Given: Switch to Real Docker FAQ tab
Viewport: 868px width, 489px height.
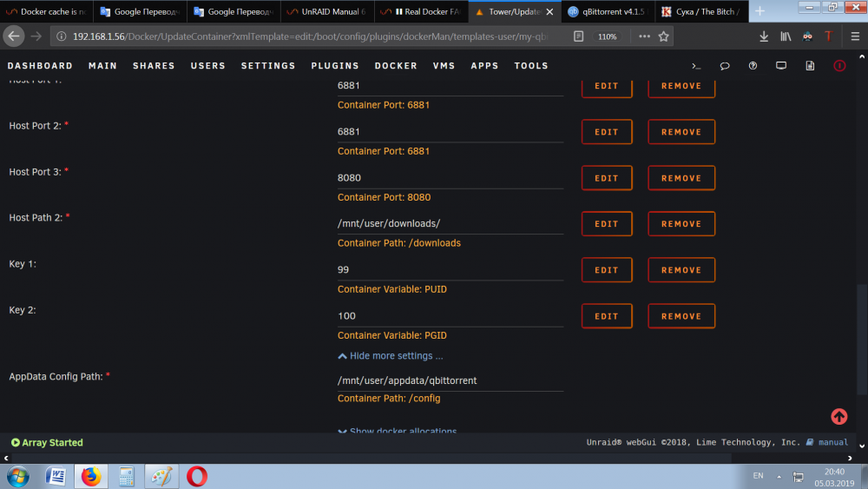Looking at the screenshot, I should tap(421, 11).
